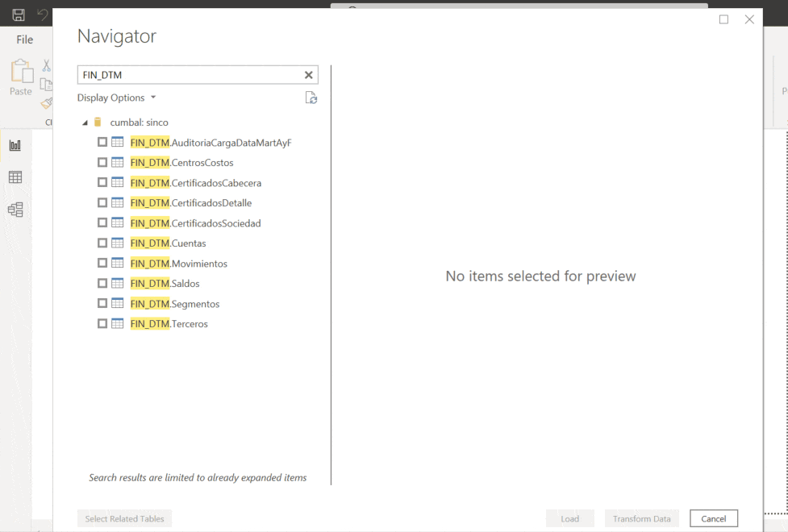Refresh the Navigator table list
Image resolution: width=788 pixels, height=532 pixels.
click(x=311, y=98)
